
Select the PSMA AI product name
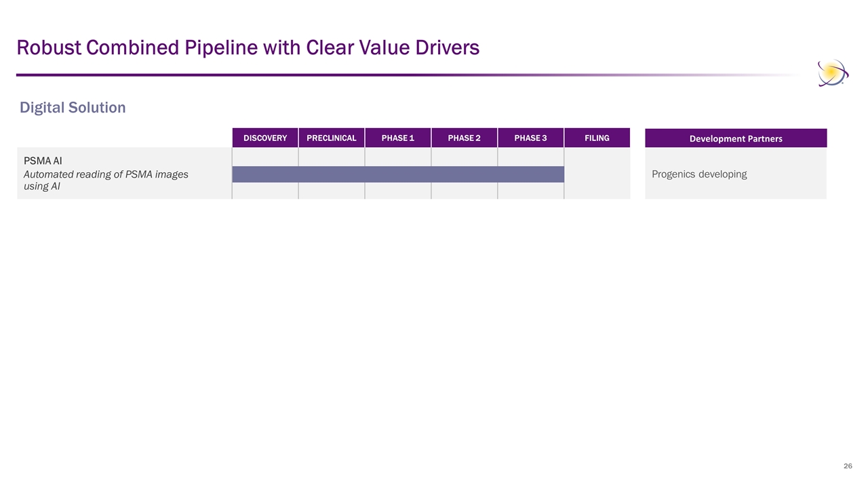pos(43,161)
